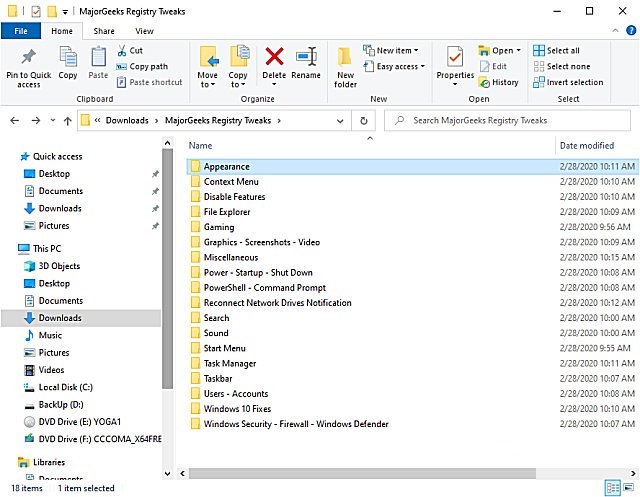Open the Copy to folder menu

point(238,67)
